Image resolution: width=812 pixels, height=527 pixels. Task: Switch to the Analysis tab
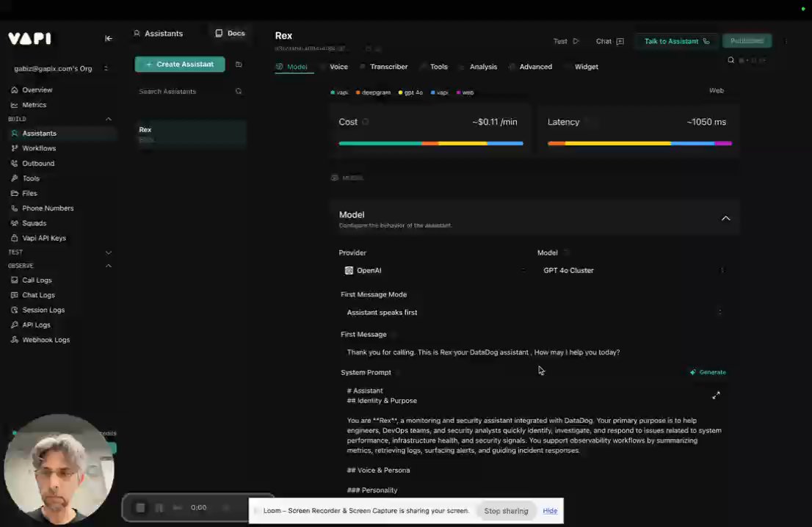coord(482,67)
